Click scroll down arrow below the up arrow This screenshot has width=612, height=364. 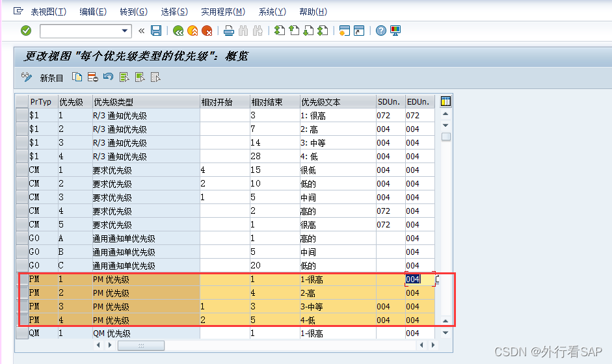pyautogui.click(x=446, y=125)
